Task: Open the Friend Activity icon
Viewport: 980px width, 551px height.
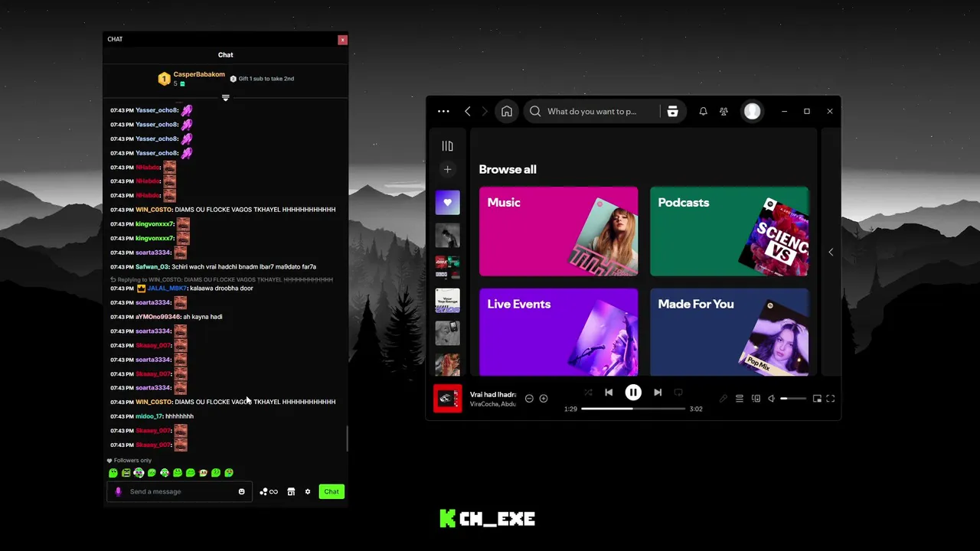Action: [x=724, y=111]
